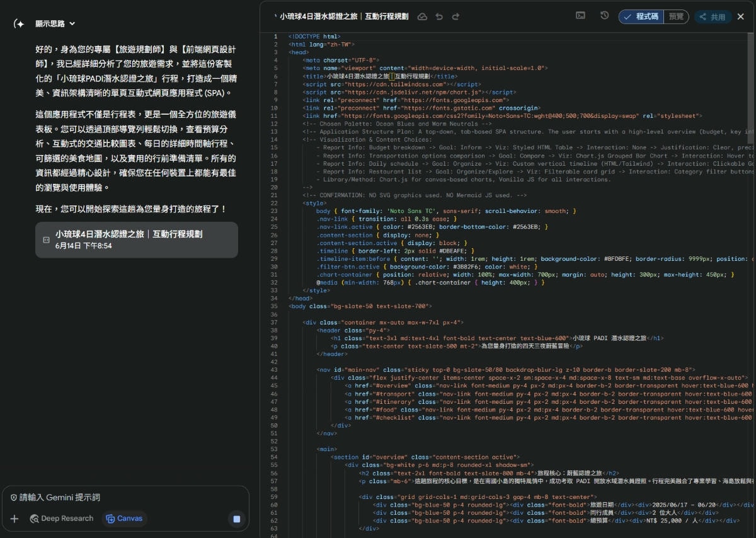Open the 小琉球4日潛水認證之旅 canvas card
The height and width of the screenshot is (538, 756).
pos(137,239)
